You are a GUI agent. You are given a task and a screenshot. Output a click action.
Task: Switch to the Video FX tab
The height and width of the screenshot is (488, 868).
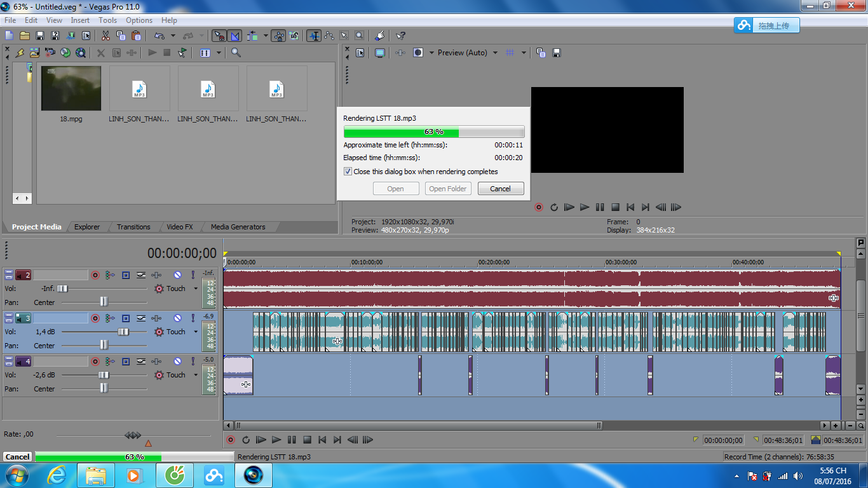pyautogui.click(x=180, y=227)
